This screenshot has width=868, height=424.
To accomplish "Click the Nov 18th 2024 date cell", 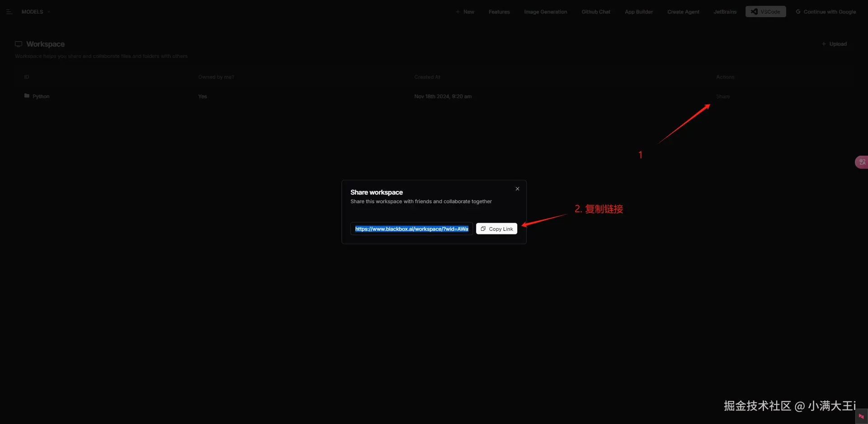I will tap(443, 96).
